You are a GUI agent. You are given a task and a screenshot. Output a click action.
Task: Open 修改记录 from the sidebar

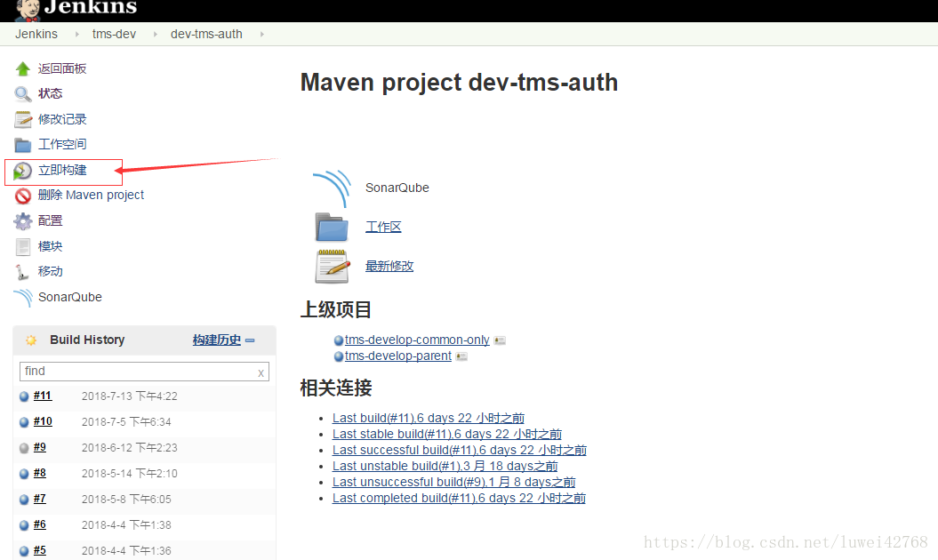[62, 120]
